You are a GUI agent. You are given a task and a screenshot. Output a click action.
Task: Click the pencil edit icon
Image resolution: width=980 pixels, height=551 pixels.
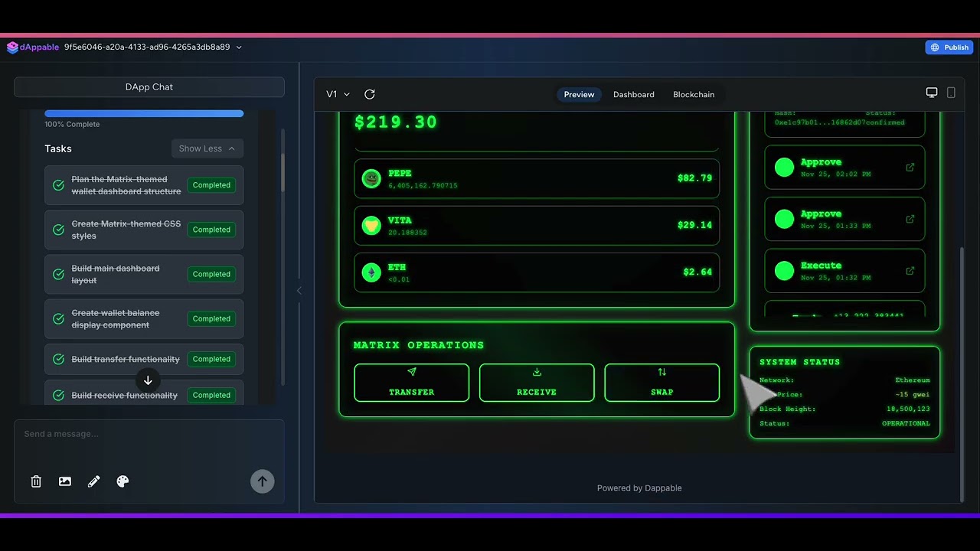pos(94,481)
